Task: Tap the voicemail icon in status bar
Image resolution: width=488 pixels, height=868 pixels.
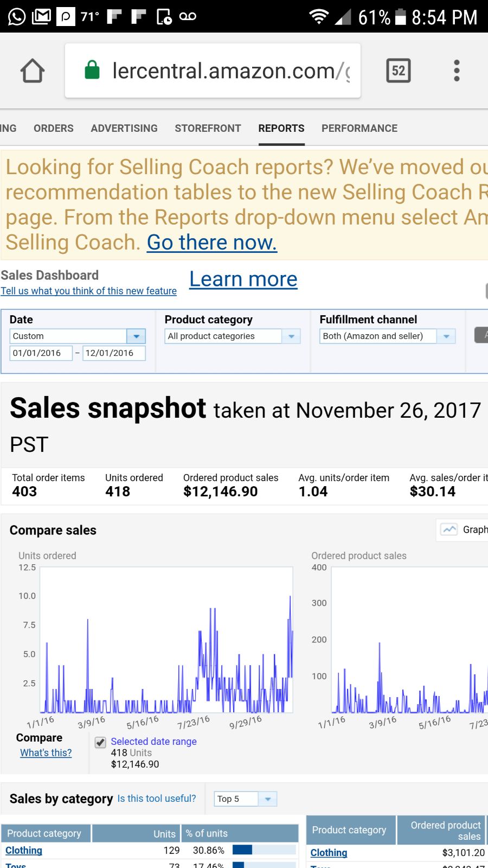Action: click(188, 16)
